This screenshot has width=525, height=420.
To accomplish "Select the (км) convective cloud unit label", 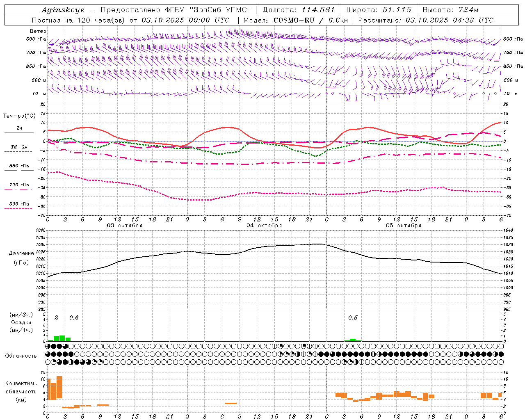I will click(21, 399).
